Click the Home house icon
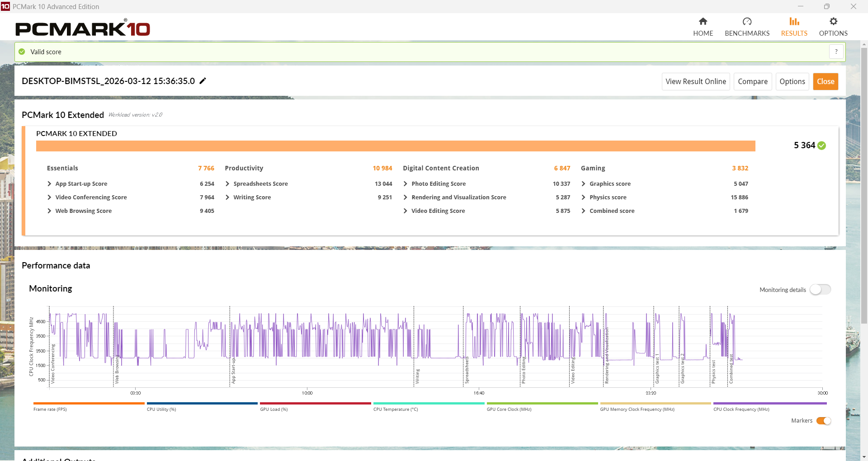Screen dimensions: 868x461 click(x=703, y=21)
